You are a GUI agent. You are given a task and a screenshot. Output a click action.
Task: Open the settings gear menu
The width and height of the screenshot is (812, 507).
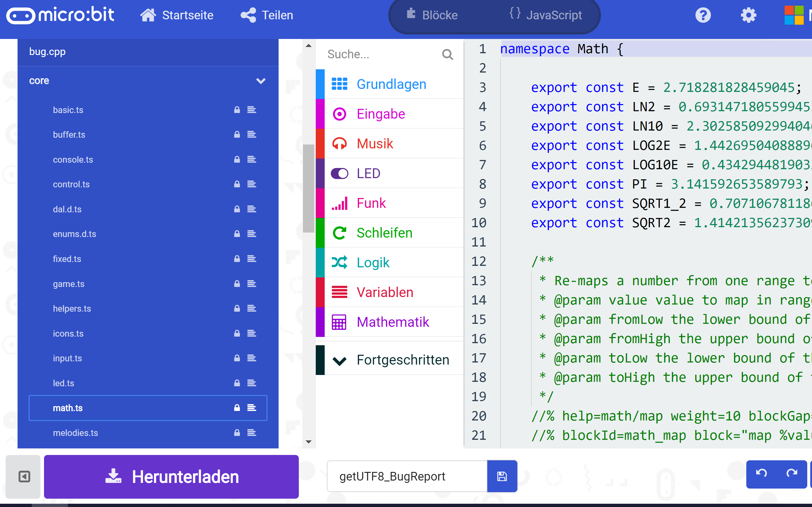749,15
